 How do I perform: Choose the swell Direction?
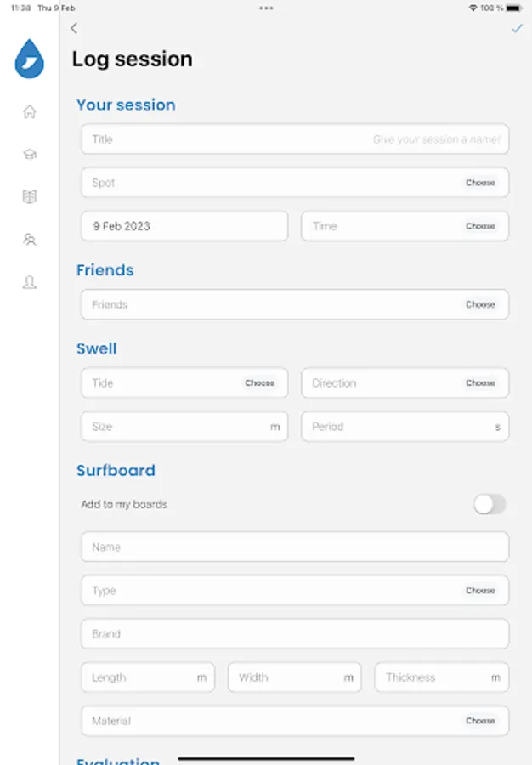[480, 383]
